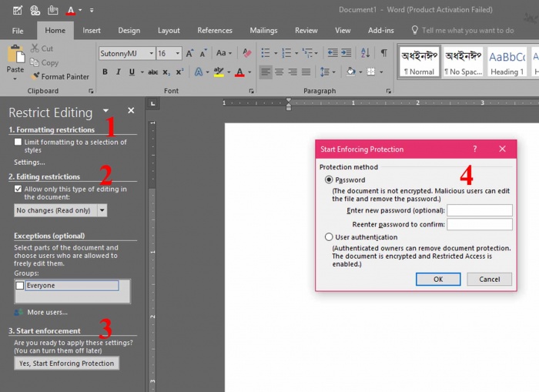
Task: Click the Bold formatting icon
Action: pos(105,72)
